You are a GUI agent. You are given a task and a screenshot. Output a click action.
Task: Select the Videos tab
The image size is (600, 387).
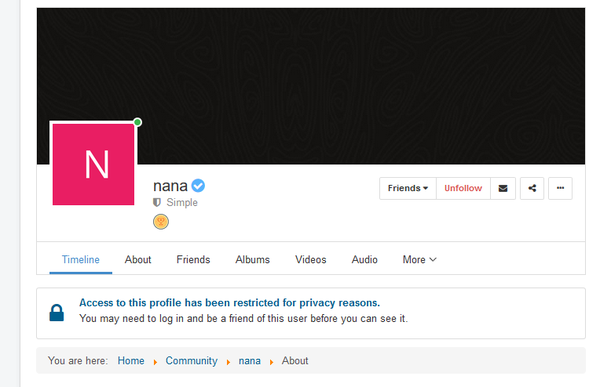311,260
